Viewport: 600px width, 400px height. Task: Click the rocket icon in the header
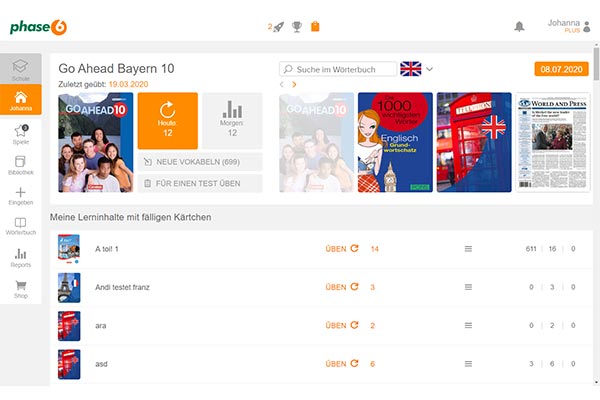pos(279,26)
